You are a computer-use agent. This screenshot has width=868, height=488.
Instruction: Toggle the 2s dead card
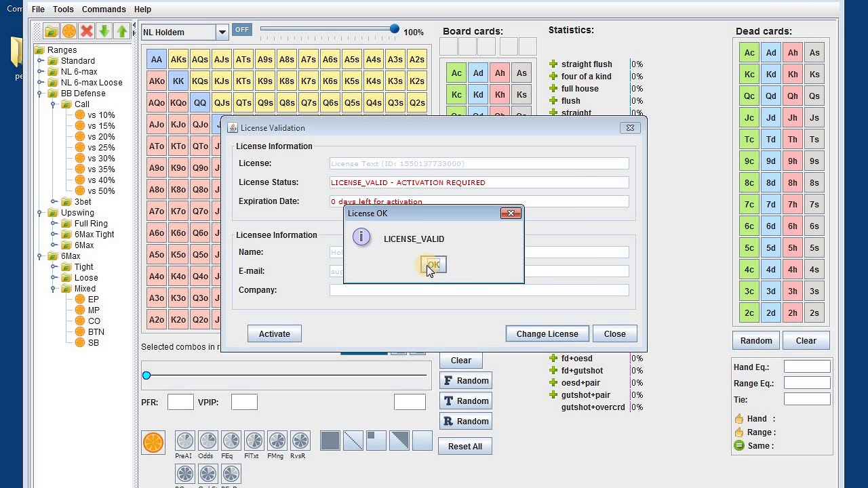pos(814,313)
